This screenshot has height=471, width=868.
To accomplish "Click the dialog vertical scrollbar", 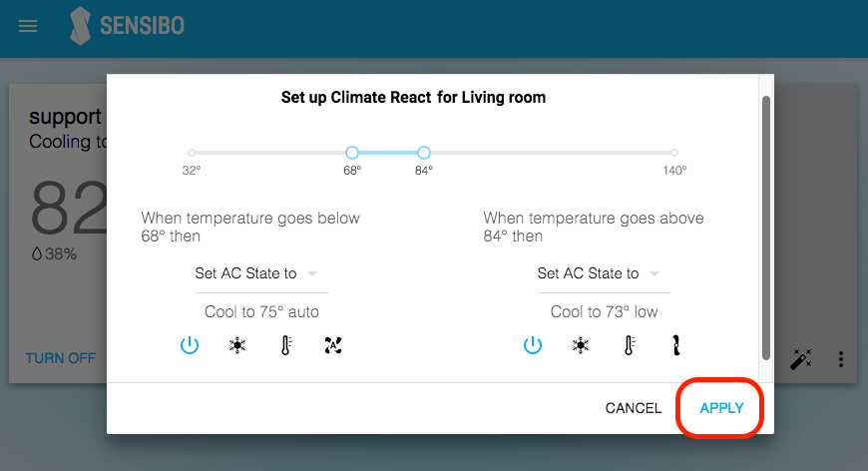I will click(766, 229).
